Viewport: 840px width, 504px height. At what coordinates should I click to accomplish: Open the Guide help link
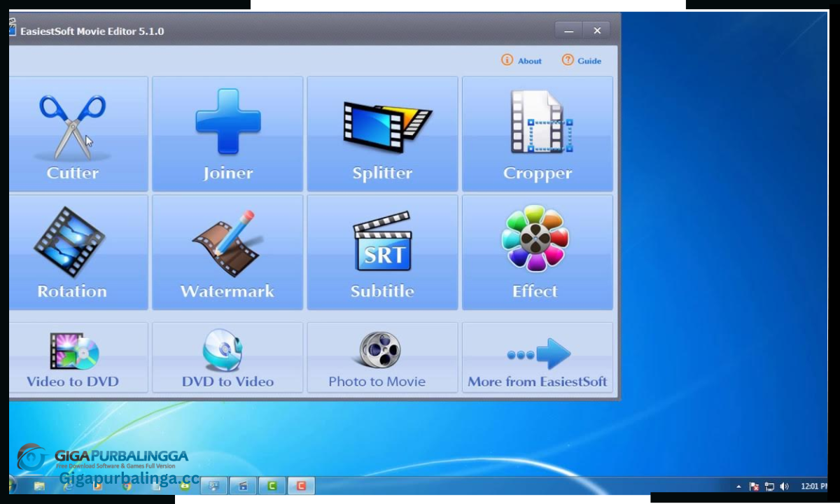coord(582,61)
